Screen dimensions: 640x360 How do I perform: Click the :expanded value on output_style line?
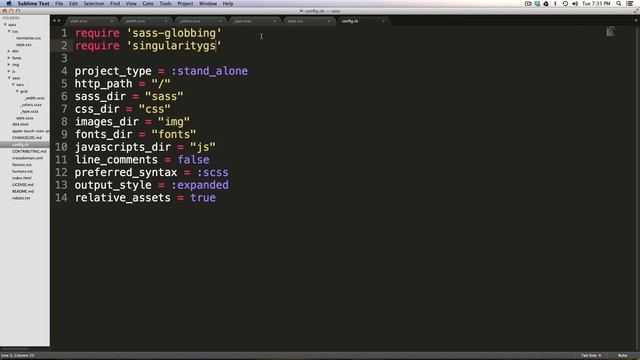pos(200,185)
